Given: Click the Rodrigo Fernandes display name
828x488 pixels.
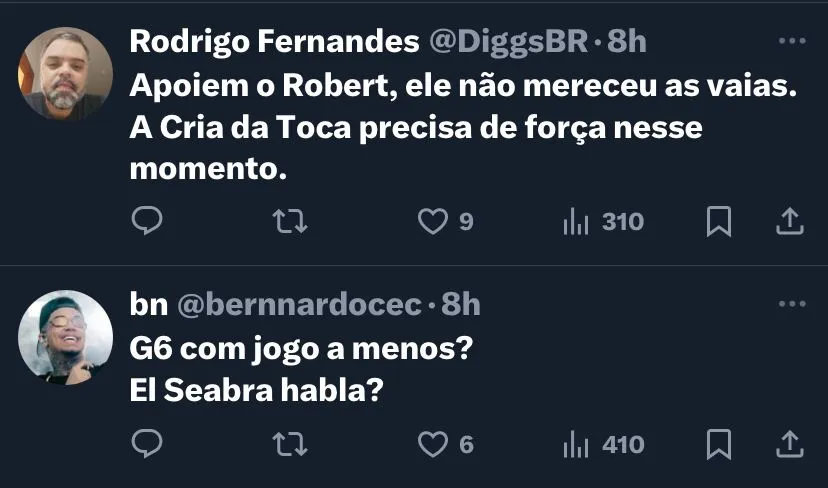Looking at the screenshot, I should point(275,43).
